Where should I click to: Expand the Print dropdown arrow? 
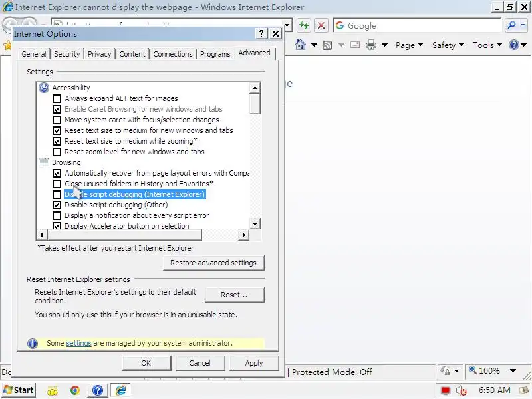[384, 45]
